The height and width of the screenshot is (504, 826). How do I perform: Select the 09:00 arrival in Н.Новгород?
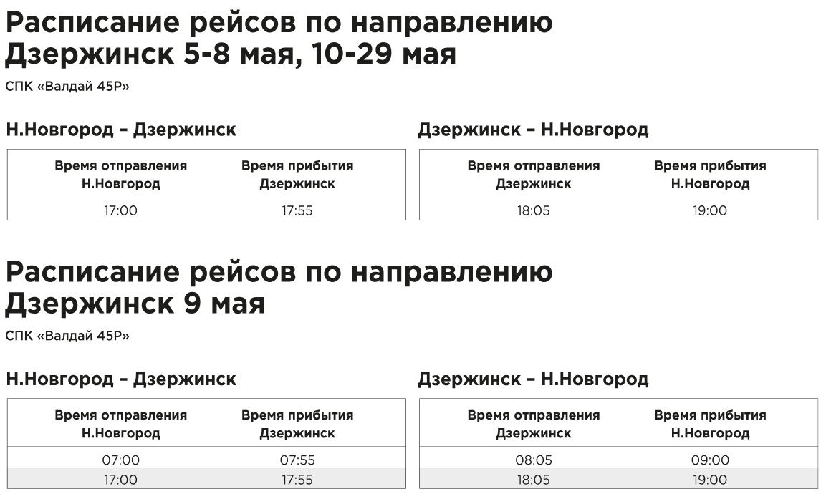[x=710, y=460]
